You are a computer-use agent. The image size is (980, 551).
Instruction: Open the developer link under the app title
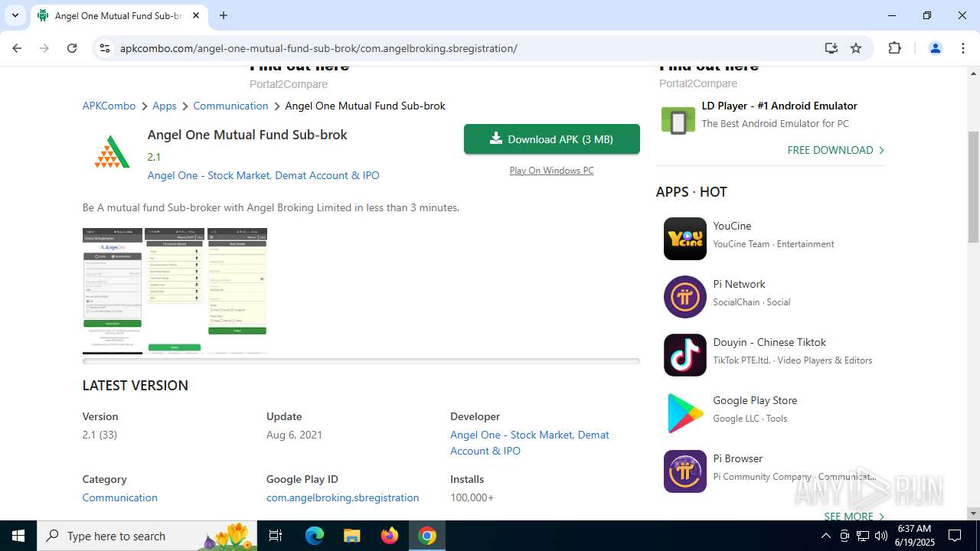263,175
